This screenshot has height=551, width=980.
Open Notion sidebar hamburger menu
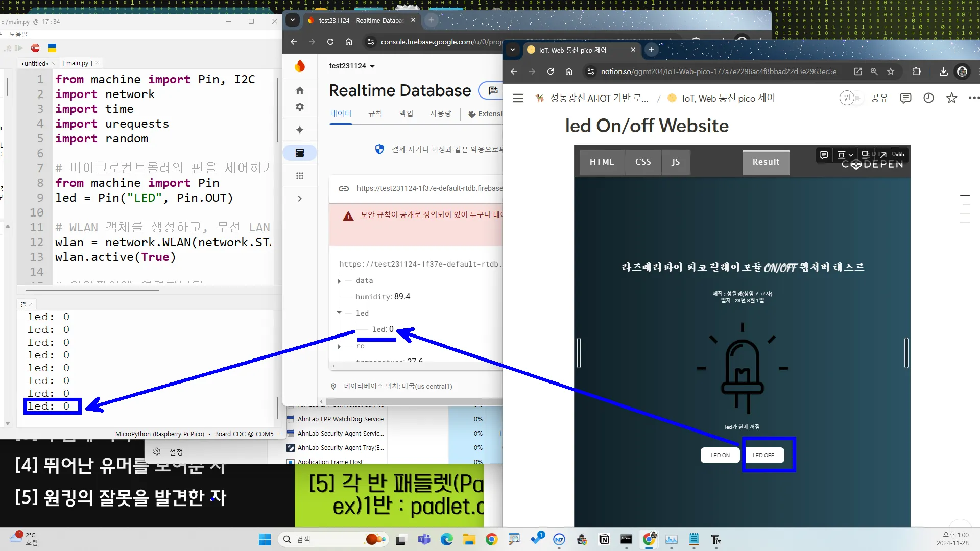(x=518, y=98)
